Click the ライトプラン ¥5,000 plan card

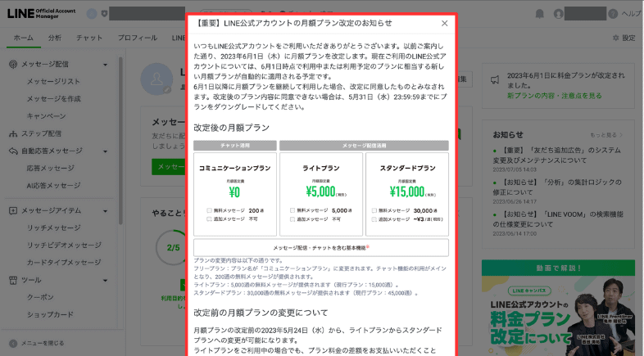point(320,195)
